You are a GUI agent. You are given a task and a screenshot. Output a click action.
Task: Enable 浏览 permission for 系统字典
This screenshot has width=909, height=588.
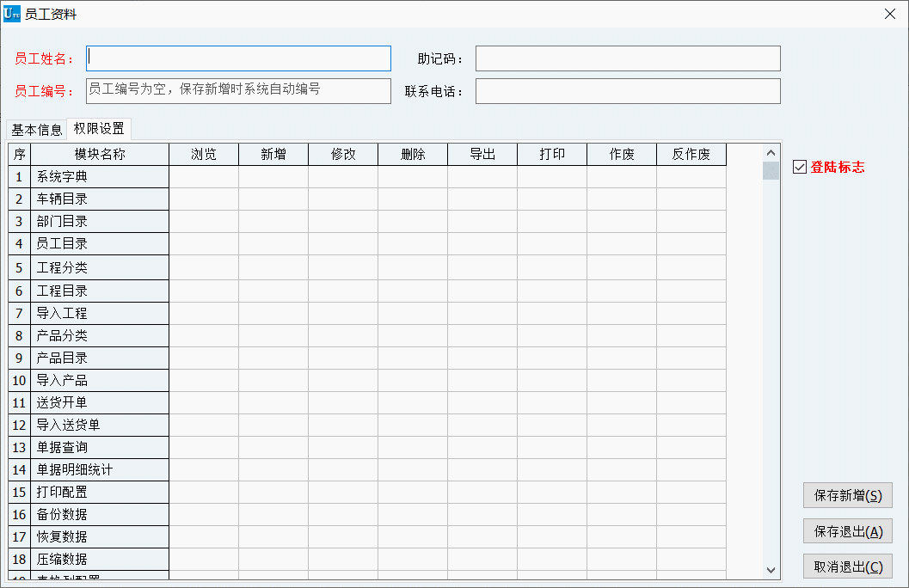pyautogui.click(x=204, y=177)
